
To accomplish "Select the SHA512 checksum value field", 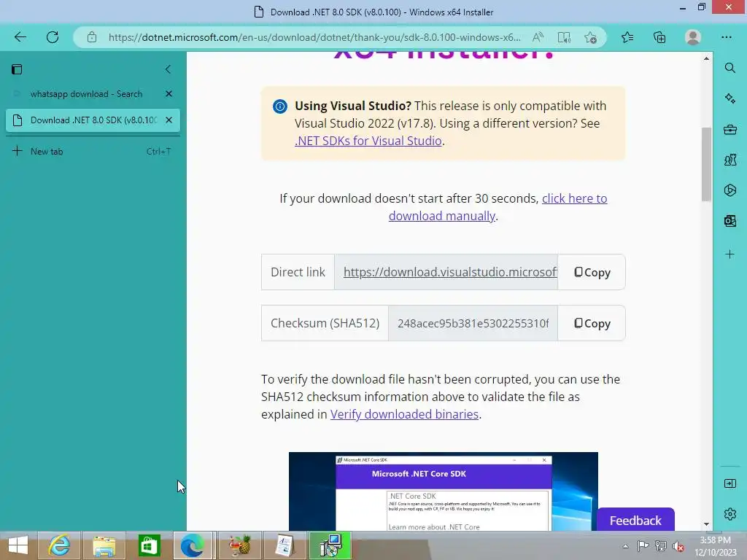I will 473,323.
